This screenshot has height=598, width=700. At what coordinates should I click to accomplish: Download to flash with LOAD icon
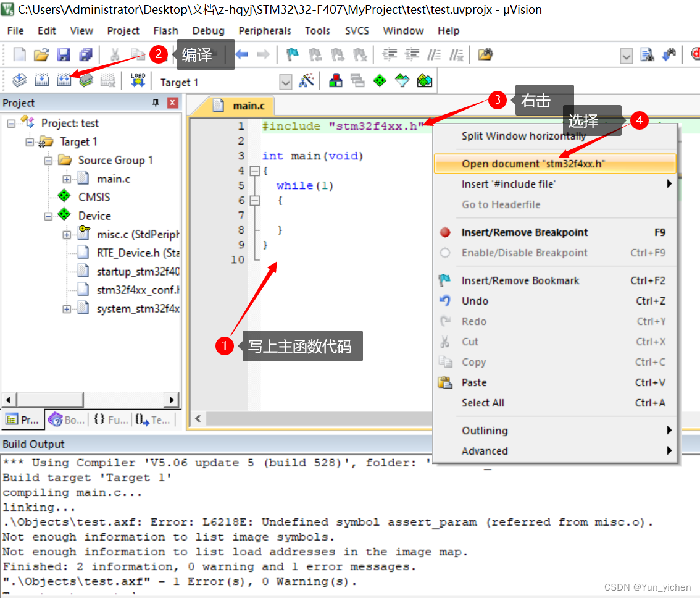tap(138, 80)
